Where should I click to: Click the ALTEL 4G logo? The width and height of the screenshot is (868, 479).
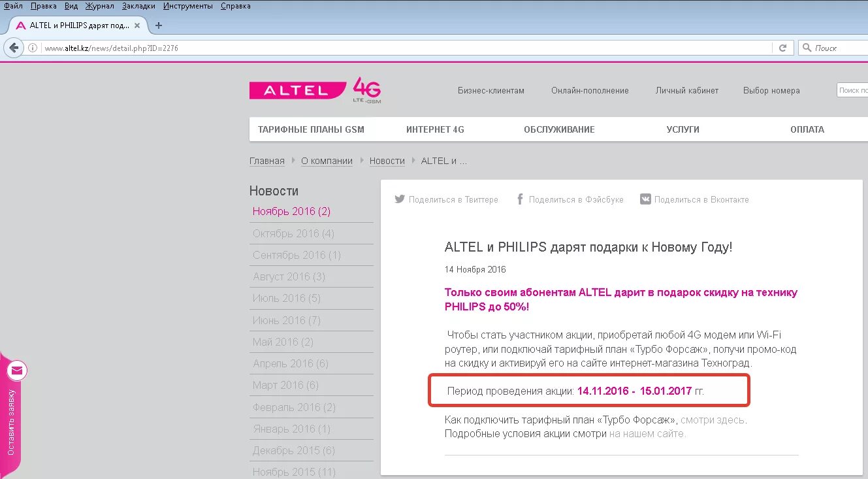point(315,90)
